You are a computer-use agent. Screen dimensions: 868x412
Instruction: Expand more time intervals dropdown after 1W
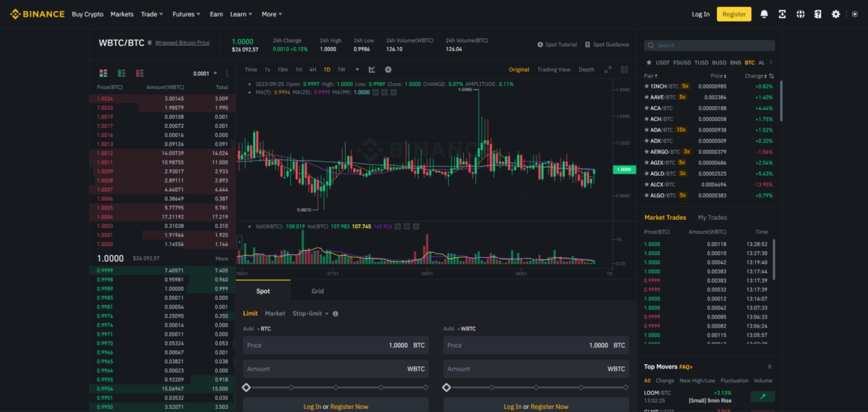pos(357,70)
